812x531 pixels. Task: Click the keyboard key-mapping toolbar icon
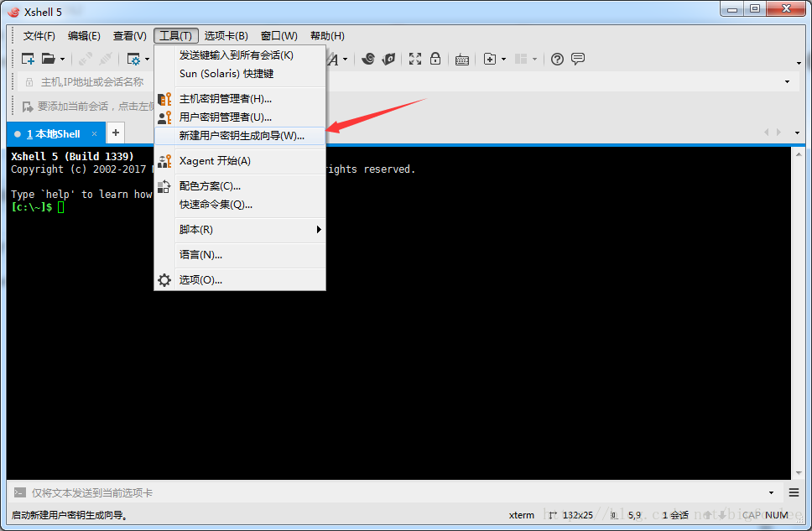point(462,60)
